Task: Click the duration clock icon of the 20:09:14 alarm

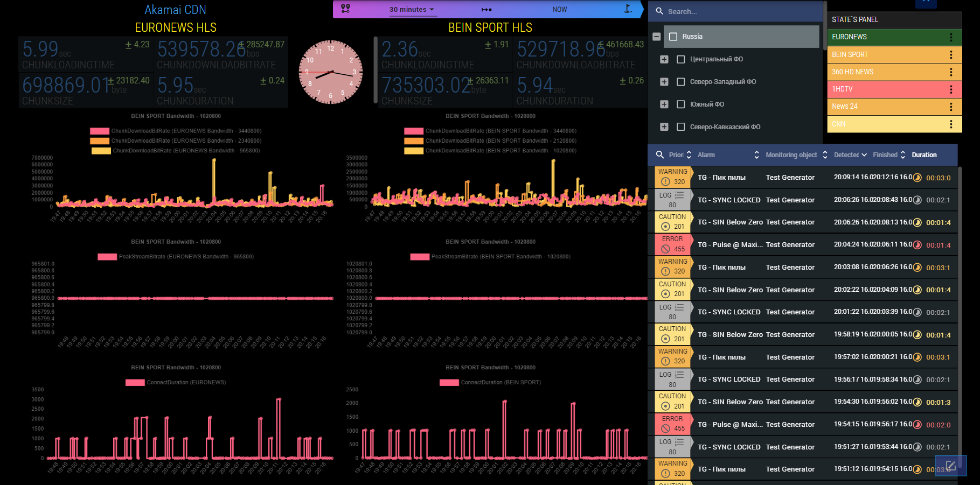Action: click(917, 178)
